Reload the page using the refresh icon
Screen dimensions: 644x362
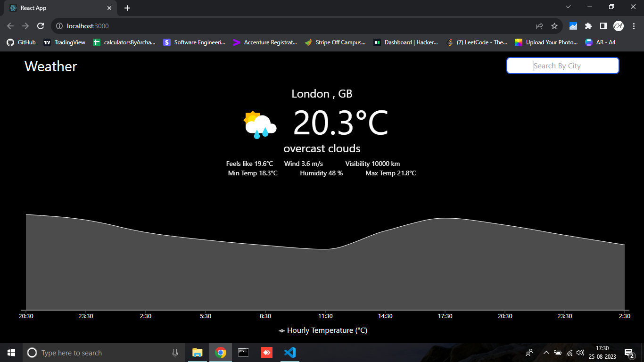coord(41,26)
